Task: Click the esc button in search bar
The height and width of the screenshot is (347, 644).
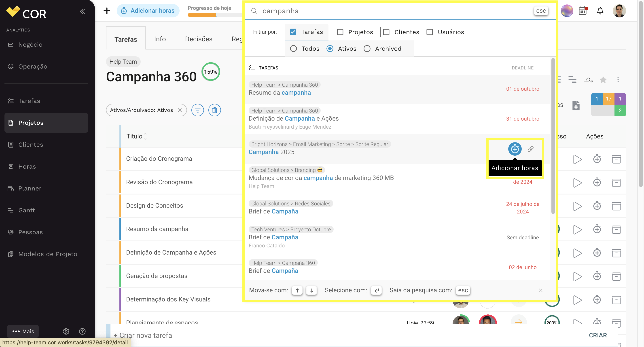Action: [541, 11]
